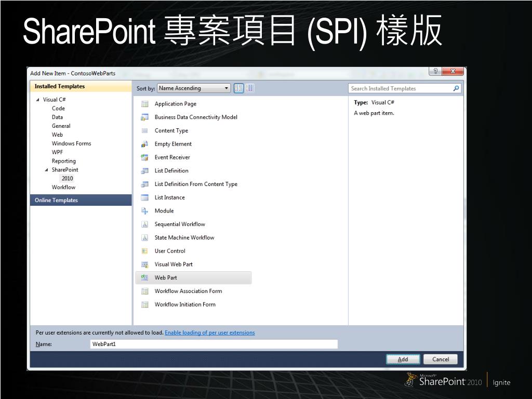532x399 pixels.
Task: Click the List Definition From Content Type icon
Action: tap(145, 184)
